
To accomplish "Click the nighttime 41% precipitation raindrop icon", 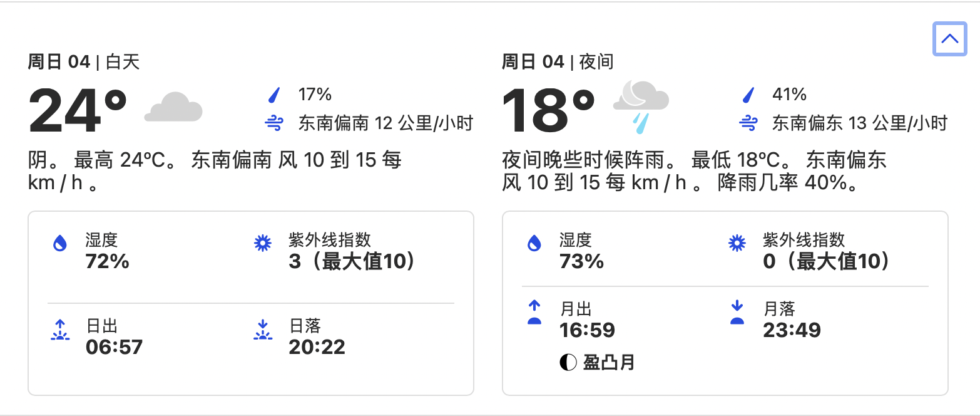I will pos(748,95).
